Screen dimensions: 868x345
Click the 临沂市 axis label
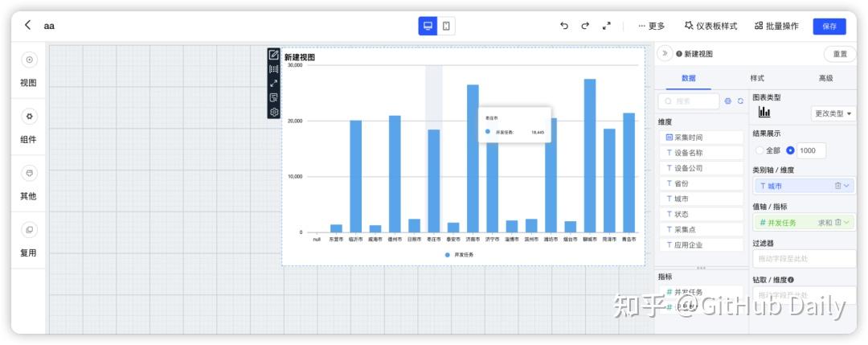pyautogui.click(x=355, y=239)
